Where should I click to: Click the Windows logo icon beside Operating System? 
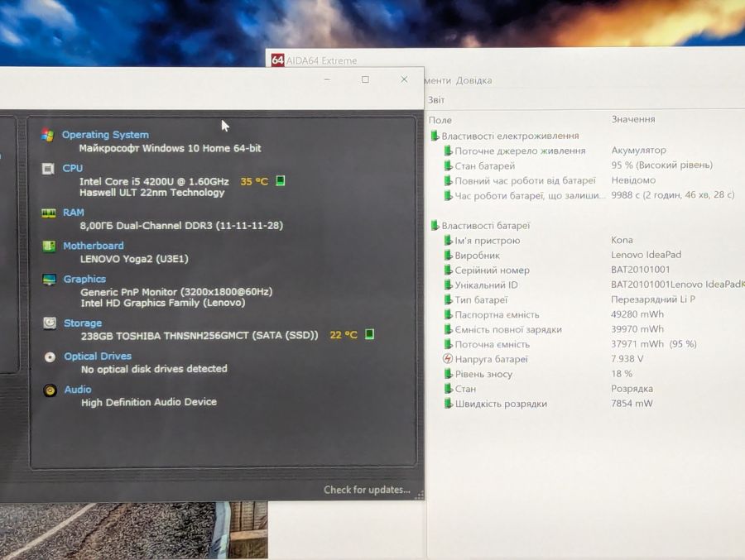47,136
